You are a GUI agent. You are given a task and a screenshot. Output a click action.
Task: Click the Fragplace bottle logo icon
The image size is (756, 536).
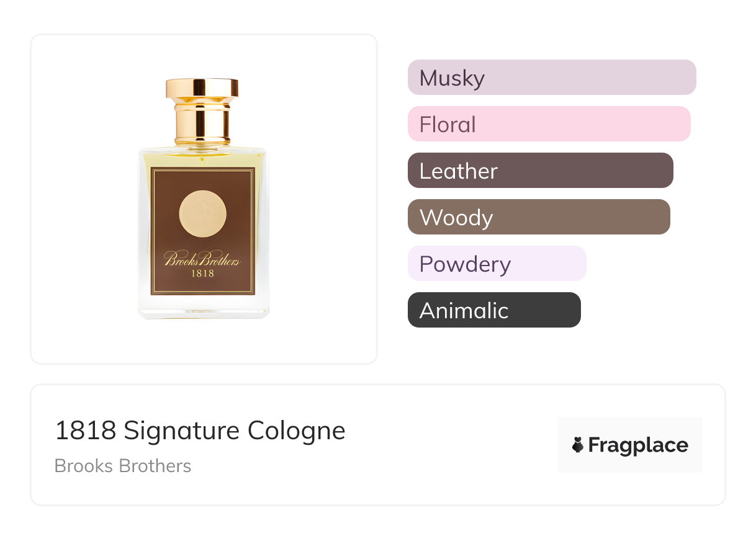(578, 445)
